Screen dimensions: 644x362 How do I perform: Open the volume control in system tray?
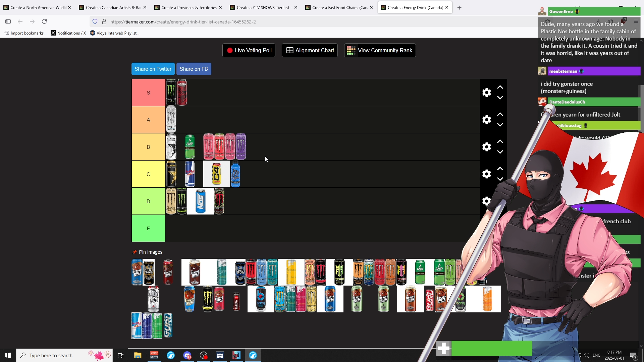pos(587,355)
